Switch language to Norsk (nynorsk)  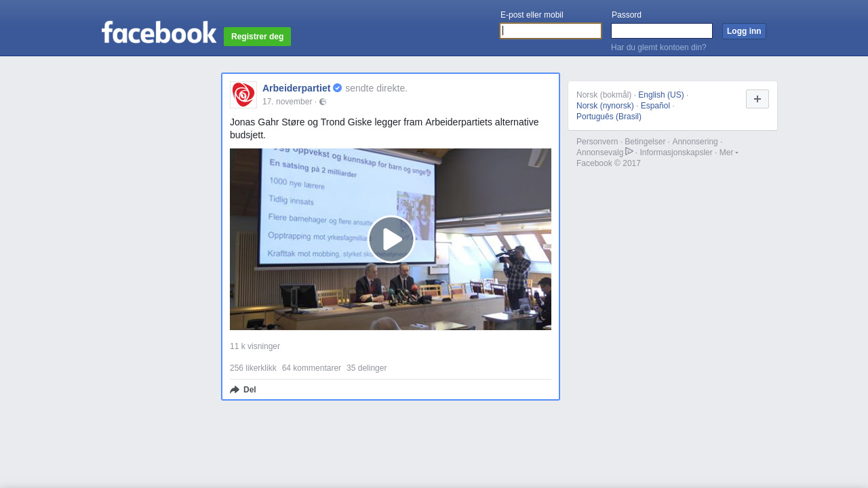point(605,106)
